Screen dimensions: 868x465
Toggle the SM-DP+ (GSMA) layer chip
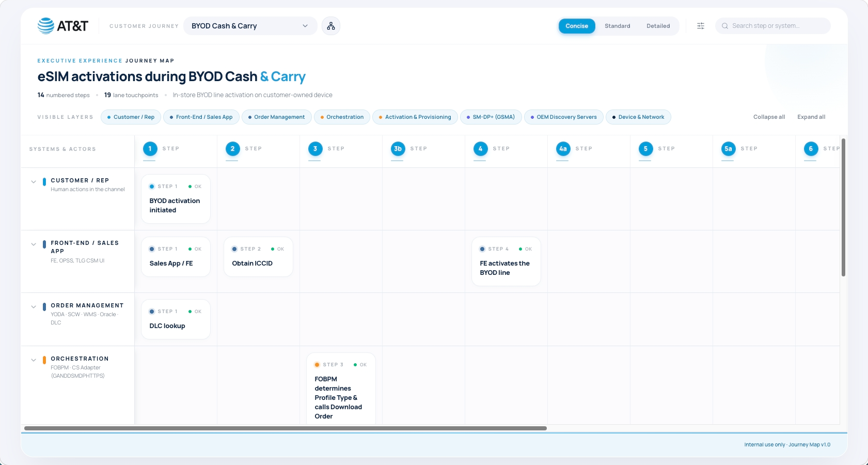click(491, 117)
